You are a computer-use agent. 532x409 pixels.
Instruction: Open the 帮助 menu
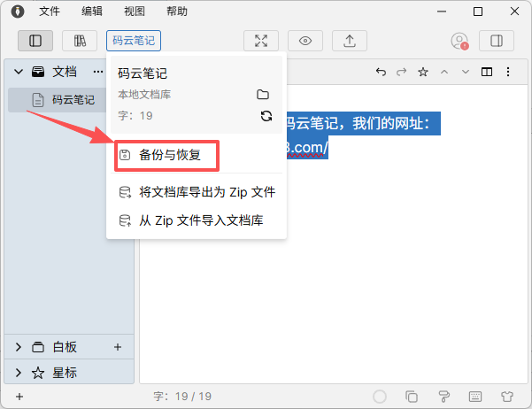click(x=177, y=12)
